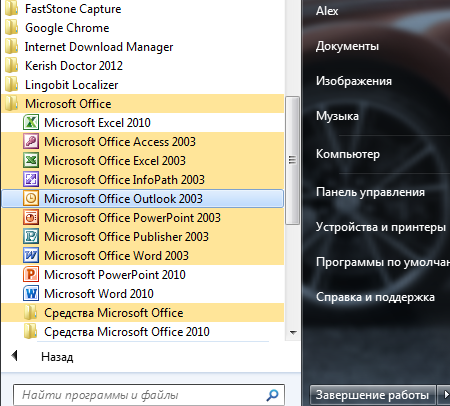Launch Microsoft Office Outlook 2003 icon

tap(31, 198)
